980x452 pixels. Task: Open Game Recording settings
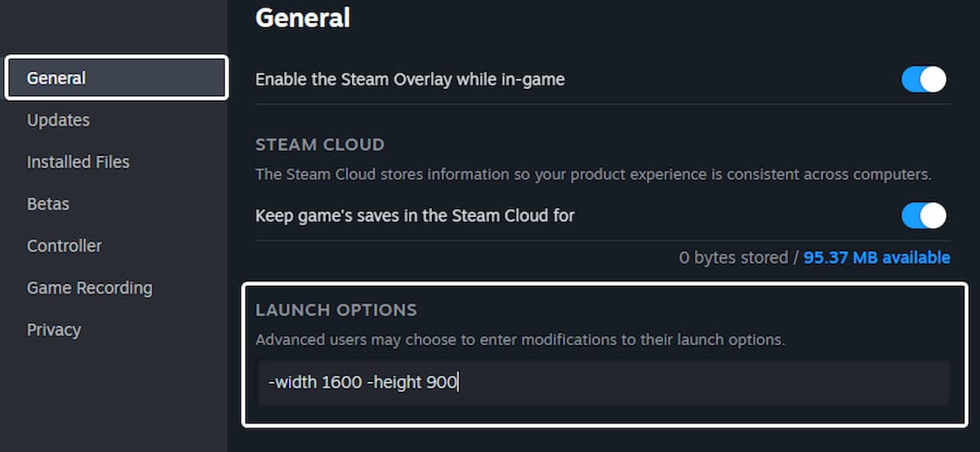click(x=89, y=288)
